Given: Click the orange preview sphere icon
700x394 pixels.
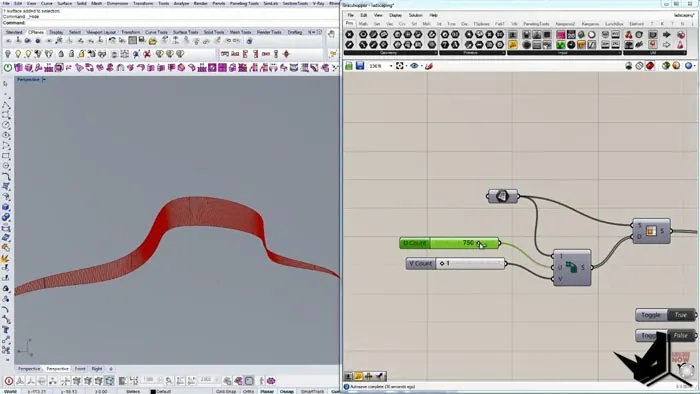Looking at the screenshot, I should click(676, 66).
